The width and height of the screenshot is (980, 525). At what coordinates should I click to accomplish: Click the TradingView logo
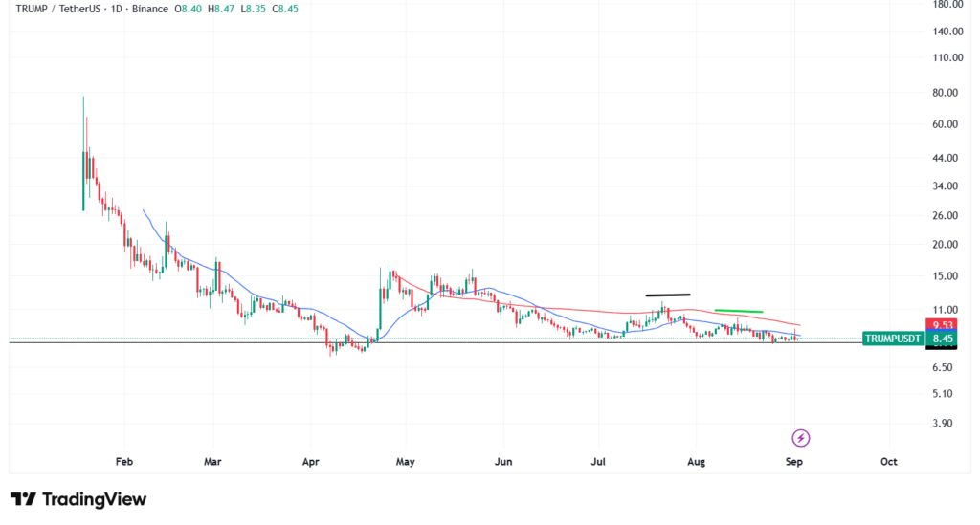[78, 499]
